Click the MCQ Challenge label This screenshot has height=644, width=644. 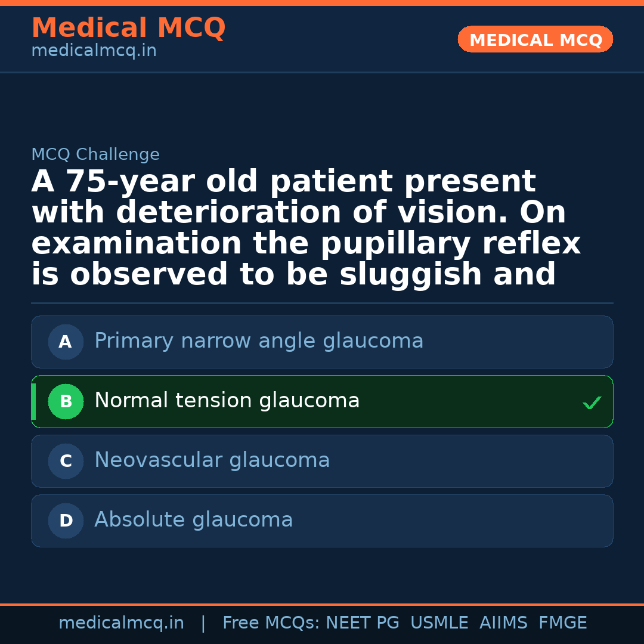tap(95, 155)
